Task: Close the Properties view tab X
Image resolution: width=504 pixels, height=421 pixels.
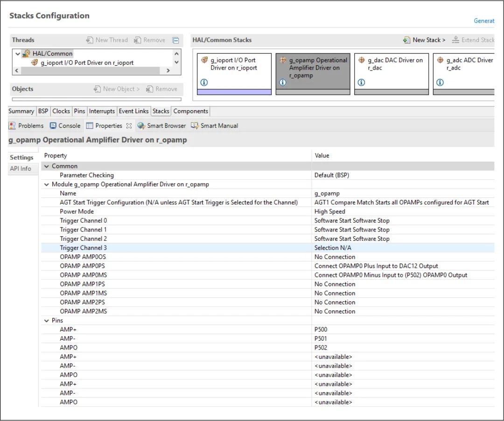Action: pos(129,126)
